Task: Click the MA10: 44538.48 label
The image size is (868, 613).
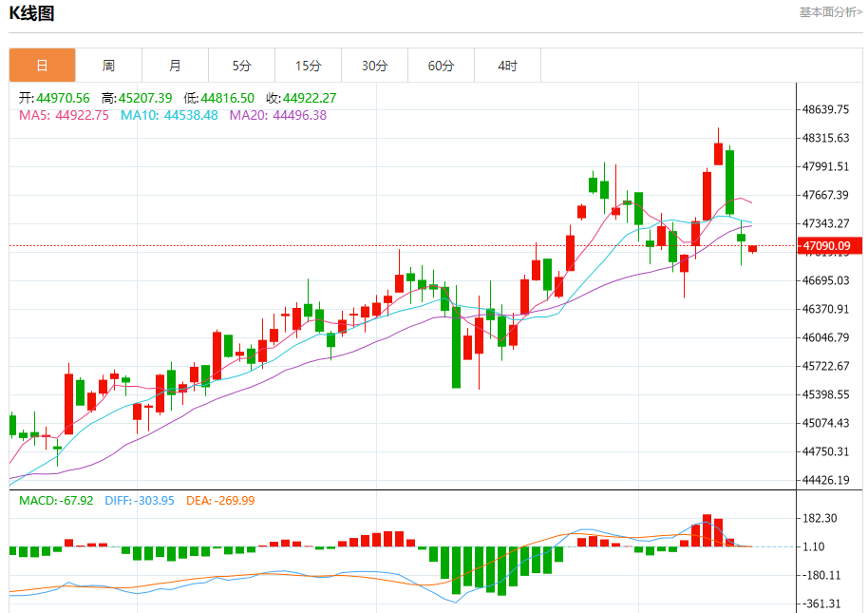Action: click(169, 115)
